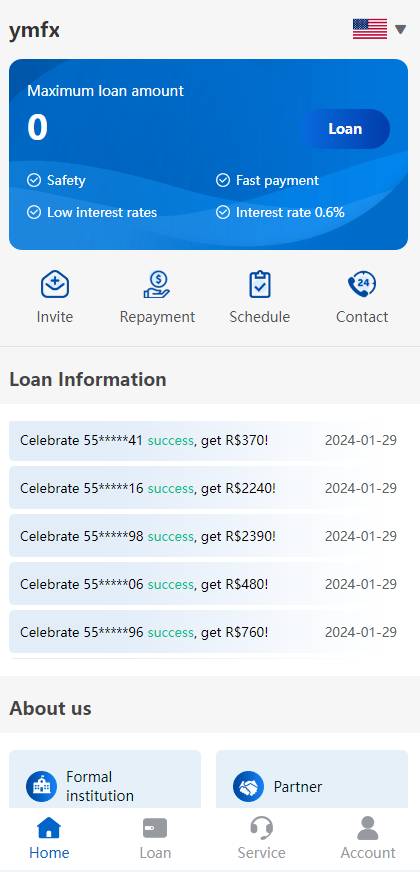
Task: Tap the Invite envelope icon
Action: click(x=55, y=285)
